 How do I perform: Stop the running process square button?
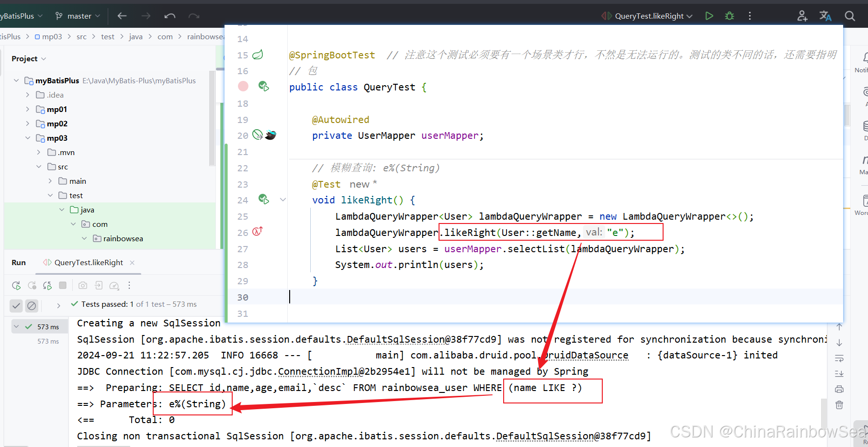tap(63, 285)
